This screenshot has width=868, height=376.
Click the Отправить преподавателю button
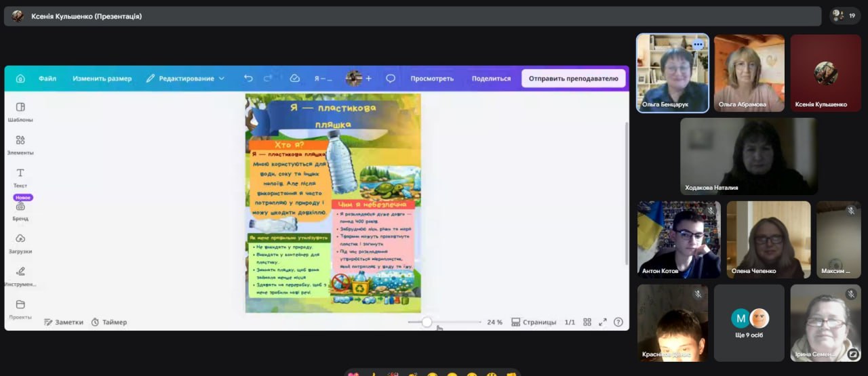coord(573,79)
